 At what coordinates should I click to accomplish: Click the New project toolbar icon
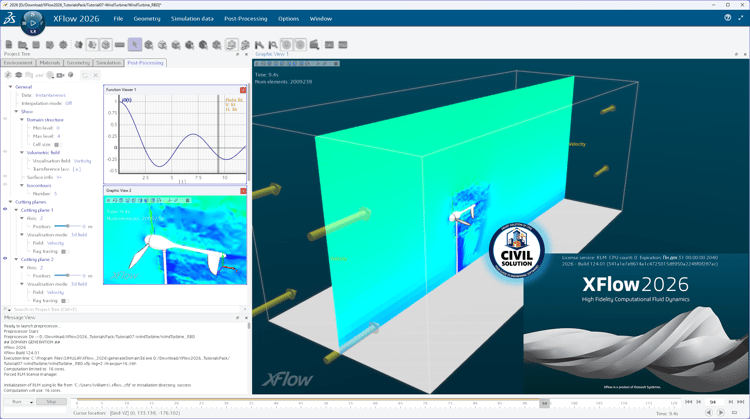coord(9,44)
